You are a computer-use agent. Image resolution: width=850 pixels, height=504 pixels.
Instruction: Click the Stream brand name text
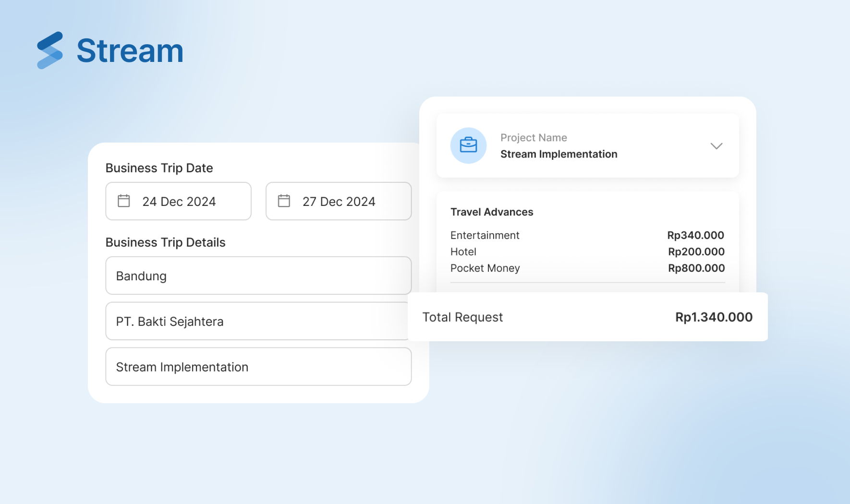point(130,51)
